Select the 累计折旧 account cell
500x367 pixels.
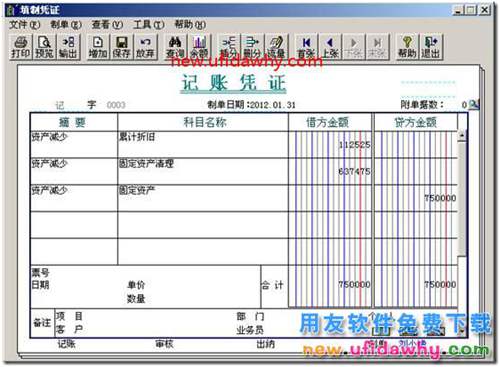click(x=203, y=145)
